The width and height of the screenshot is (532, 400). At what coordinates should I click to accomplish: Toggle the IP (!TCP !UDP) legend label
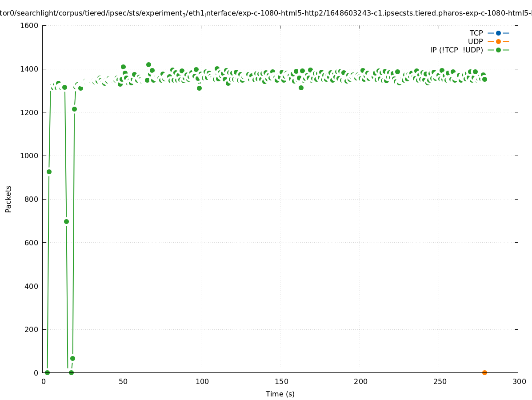[x=456, y=50]
